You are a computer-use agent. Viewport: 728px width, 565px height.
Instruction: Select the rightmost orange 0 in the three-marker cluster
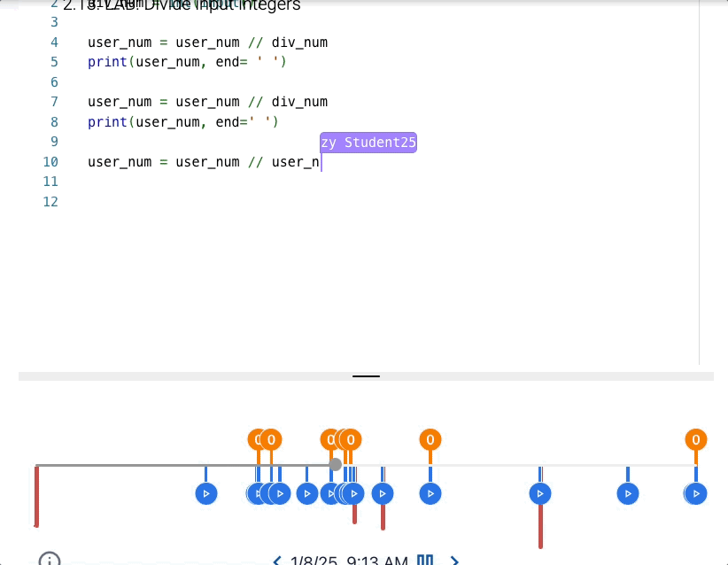pos(351,439)
